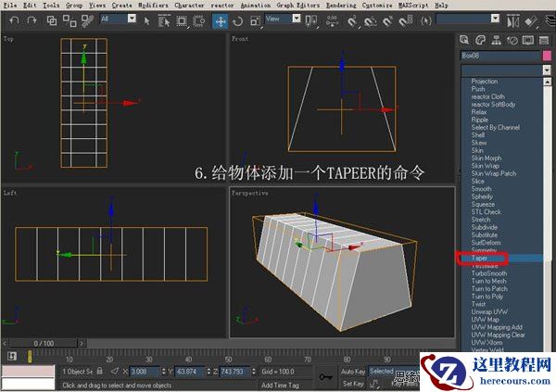Click the large Set Keys key icon

coord(325,377)
